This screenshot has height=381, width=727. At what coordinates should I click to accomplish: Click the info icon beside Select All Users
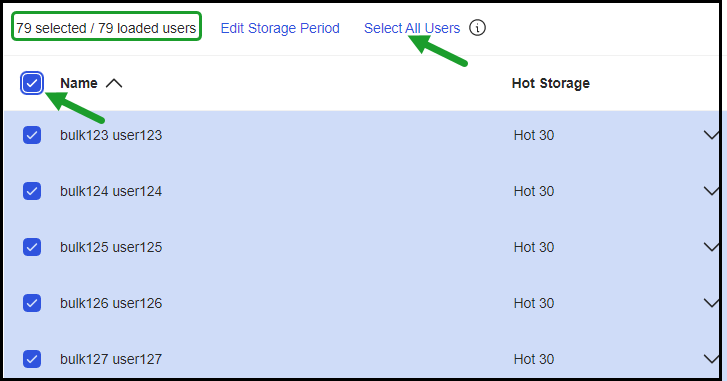tap(477, 28)
